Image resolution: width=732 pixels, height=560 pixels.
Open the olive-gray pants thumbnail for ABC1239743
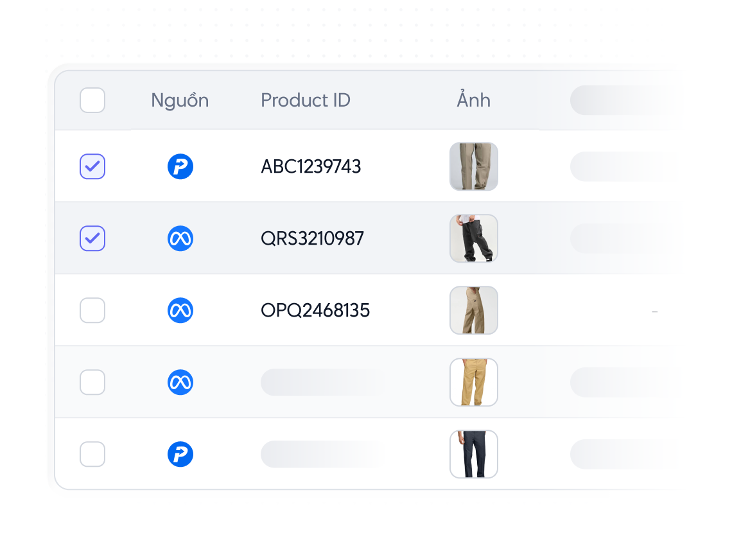[474, 166]
